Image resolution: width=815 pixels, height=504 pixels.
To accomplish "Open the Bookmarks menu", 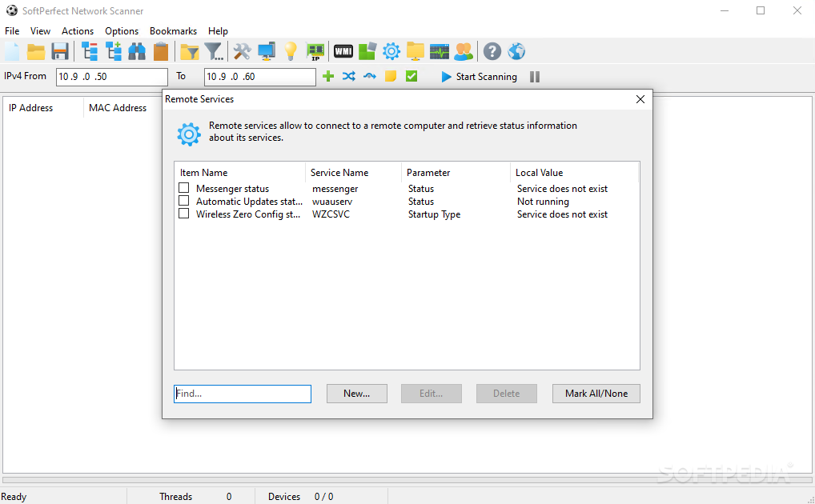I will coord(173,31).
